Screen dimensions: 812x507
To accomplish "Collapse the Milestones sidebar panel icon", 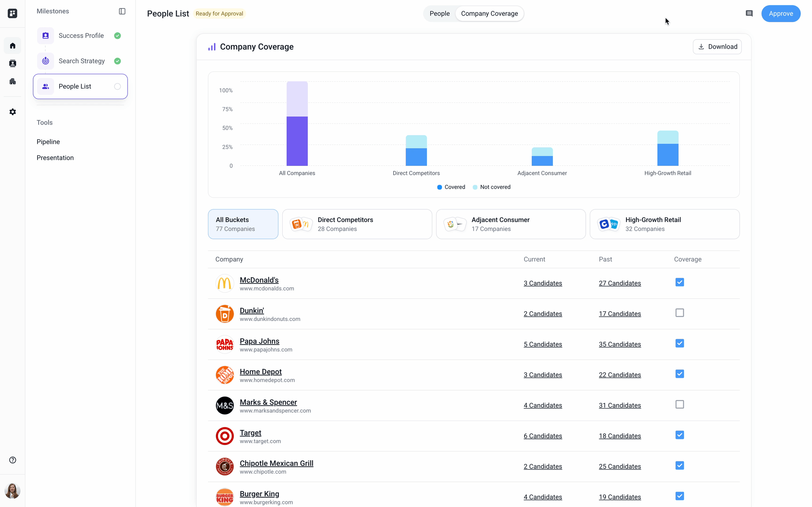I will tap(122, 11).
